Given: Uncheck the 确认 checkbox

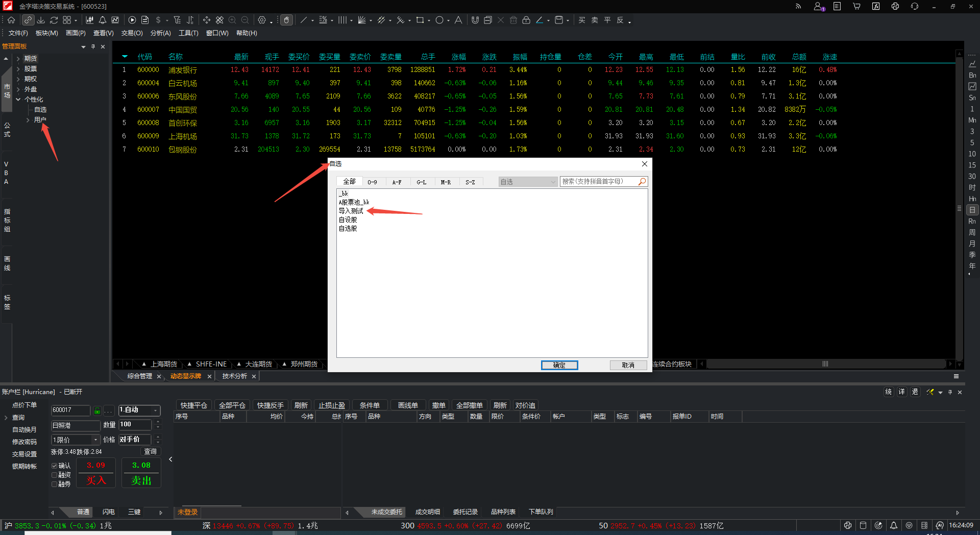Looking at the screenshot, I should pyautogui.click(x=54, y=466).
